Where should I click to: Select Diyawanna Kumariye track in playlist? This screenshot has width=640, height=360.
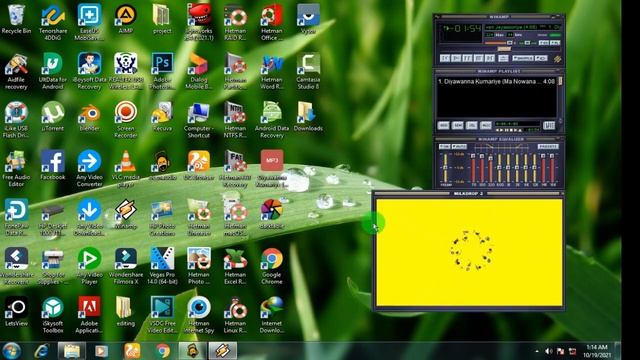(496, 82)
